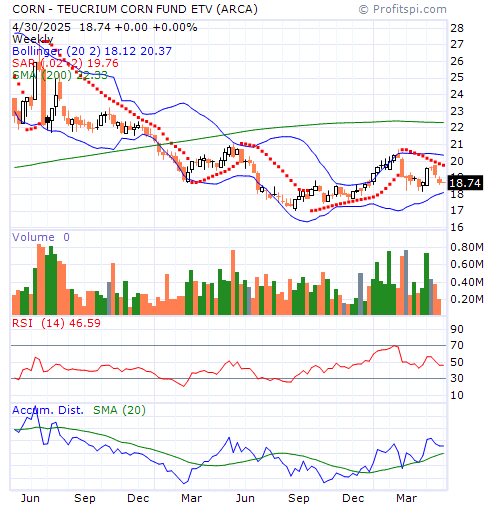Click the 'Volume 0' panel label
This screenshot has height=521, width=500.
click(x=41, y=237)
